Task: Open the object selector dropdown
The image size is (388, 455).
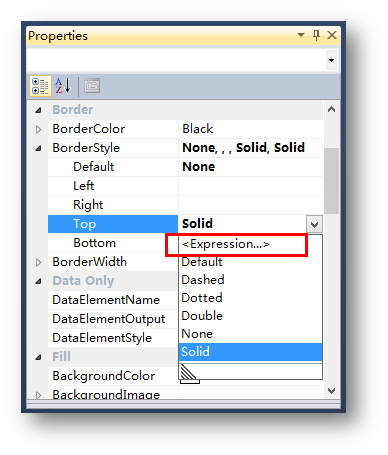Action: point(331,60)
